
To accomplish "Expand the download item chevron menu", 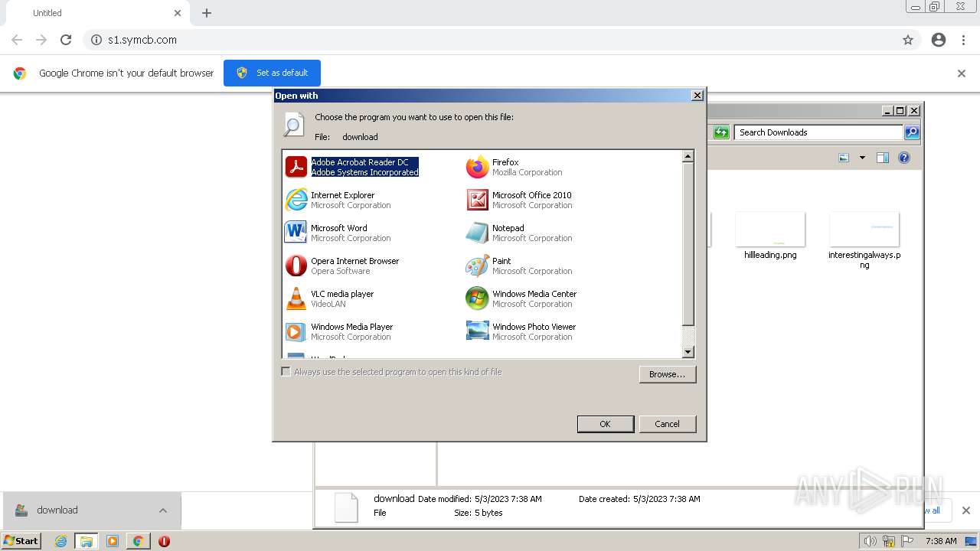I will pos(163,510).
